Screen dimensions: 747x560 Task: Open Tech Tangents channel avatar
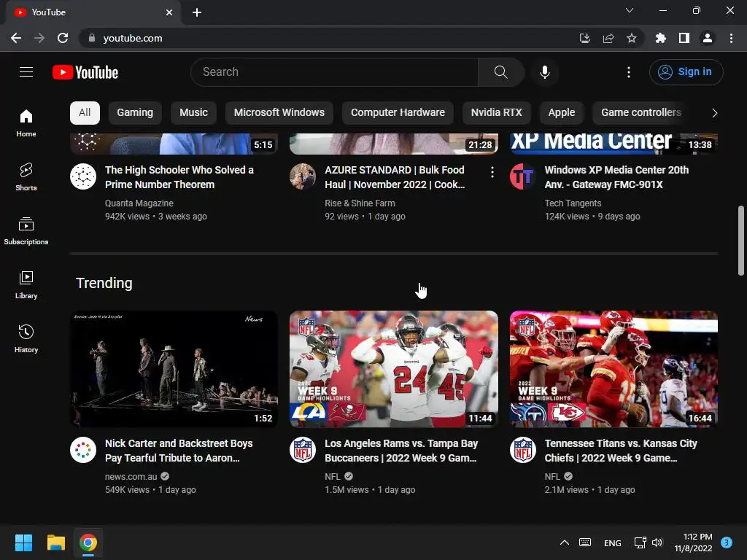click(523, 176)
